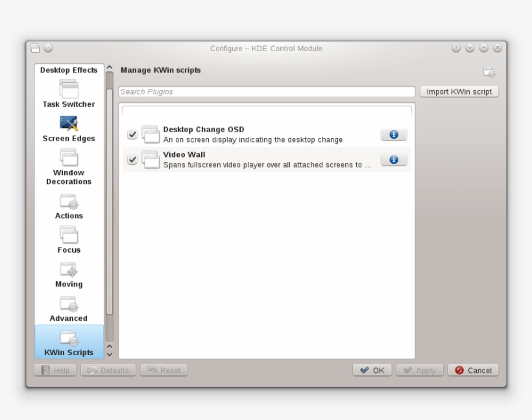Screen dimensions: 532x420
Task: Open the window menu icon in title bar
Action: click(34, 48)
